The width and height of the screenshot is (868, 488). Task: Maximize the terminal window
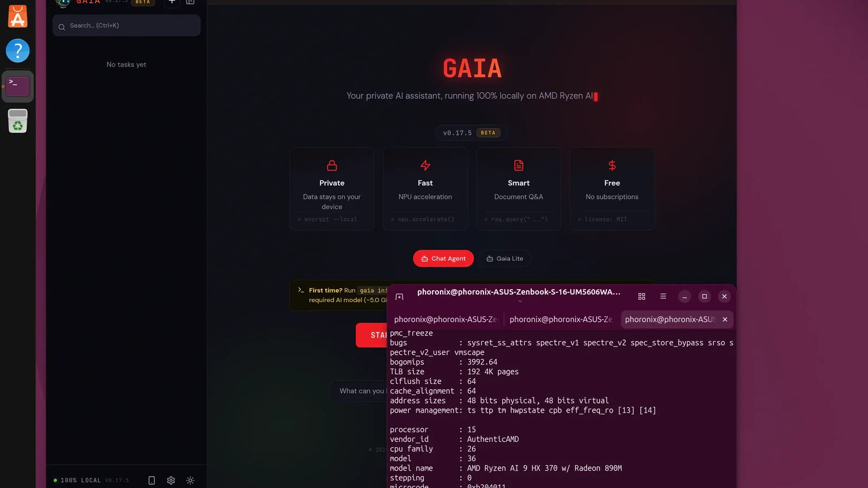click(704, 297)
